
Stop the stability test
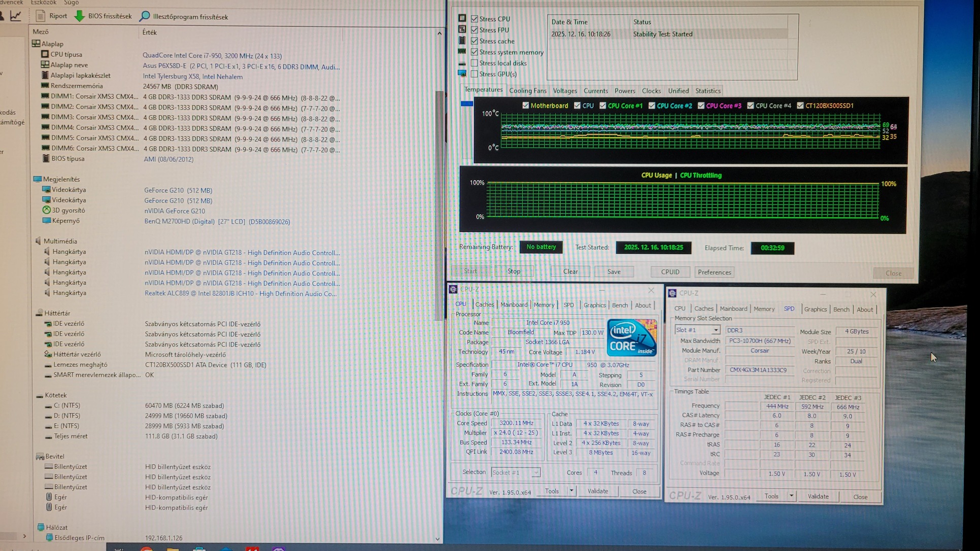pos(514,271)
